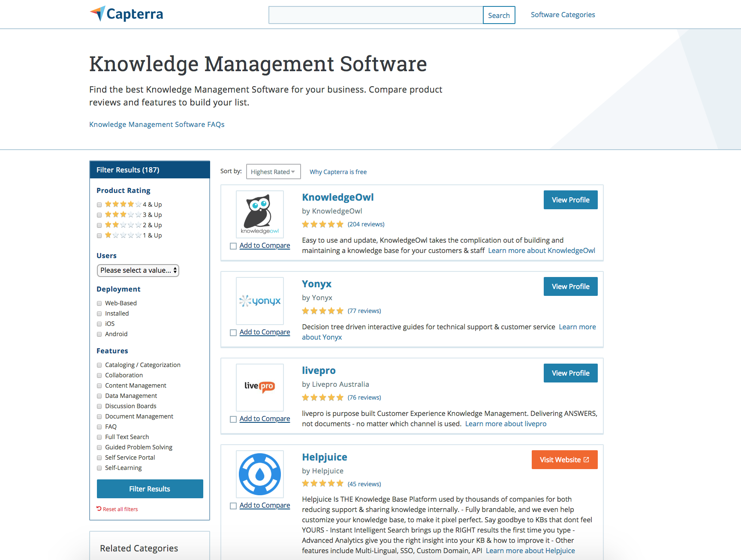Open the Yonyx product logo

(260, 301)
